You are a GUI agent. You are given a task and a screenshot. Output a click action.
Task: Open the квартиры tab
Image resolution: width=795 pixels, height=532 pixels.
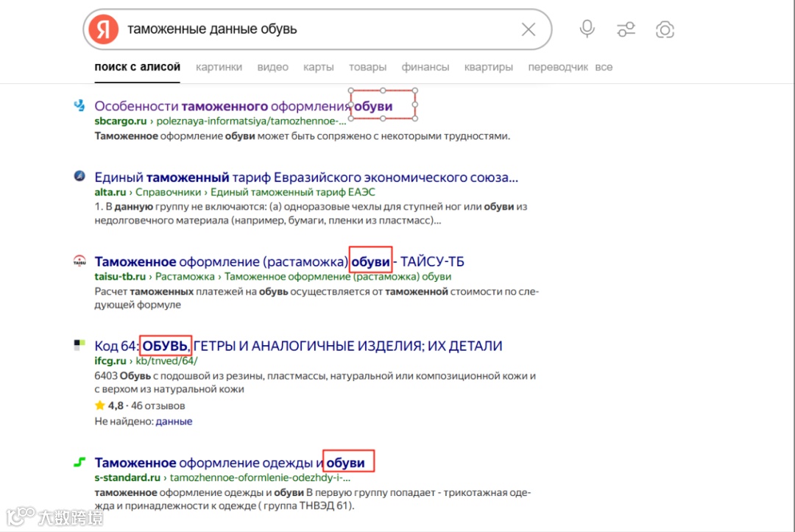tap(489, 67)
